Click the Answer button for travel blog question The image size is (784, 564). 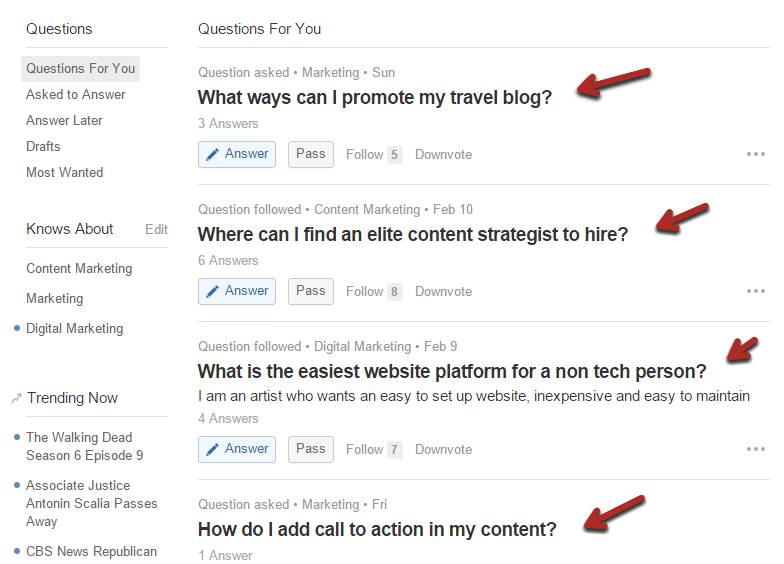(236, 154)
